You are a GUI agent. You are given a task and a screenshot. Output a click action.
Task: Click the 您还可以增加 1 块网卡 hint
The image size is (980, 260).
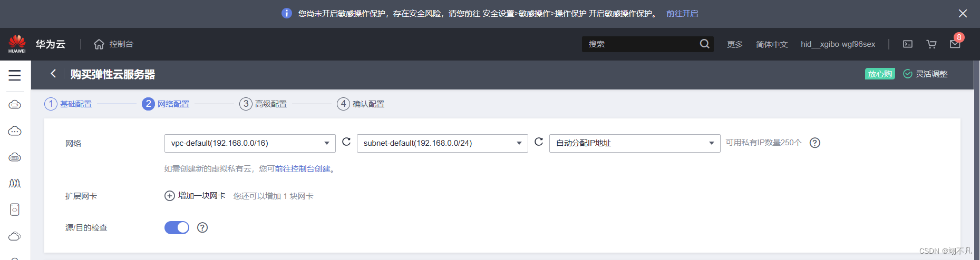pyautogui.click(x=274, y=196)
